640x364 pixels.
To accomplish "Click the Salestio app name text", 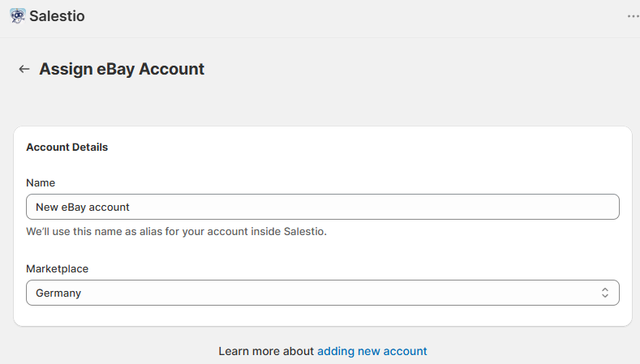I will click(57, 16).
